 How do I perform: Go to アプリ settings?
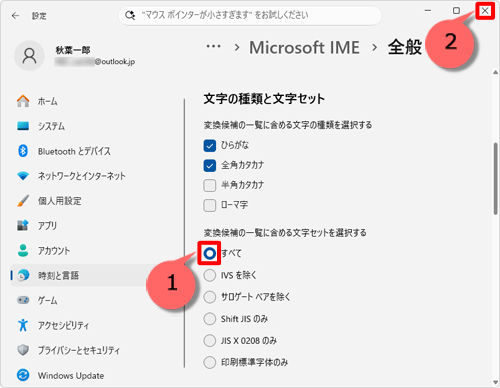pos(47,226)
